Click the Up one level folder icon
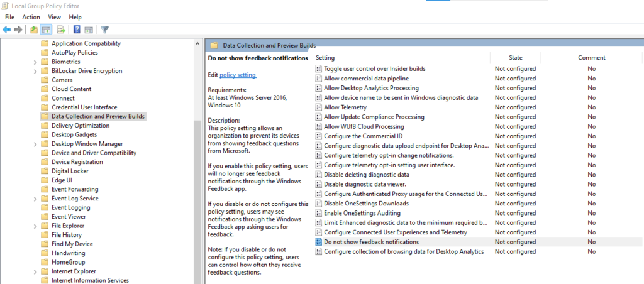 coord(34,30)
